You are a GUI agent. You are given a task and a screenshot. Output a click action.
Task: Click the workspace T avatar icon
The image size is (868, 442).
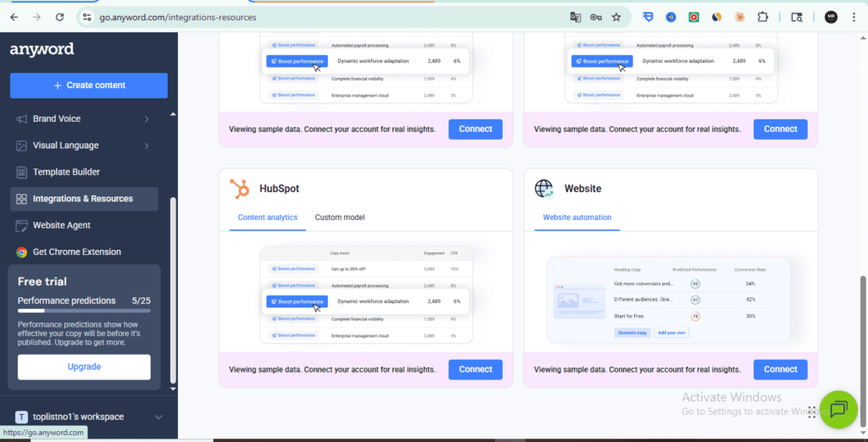click(21, 417)
